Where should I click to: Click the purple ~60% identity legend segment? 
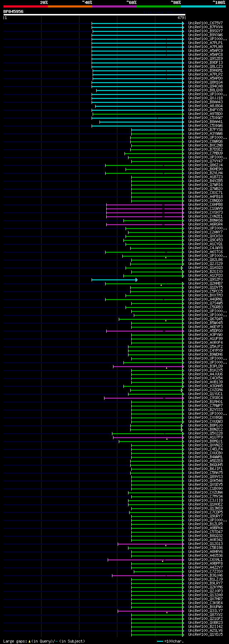(114, 6)
